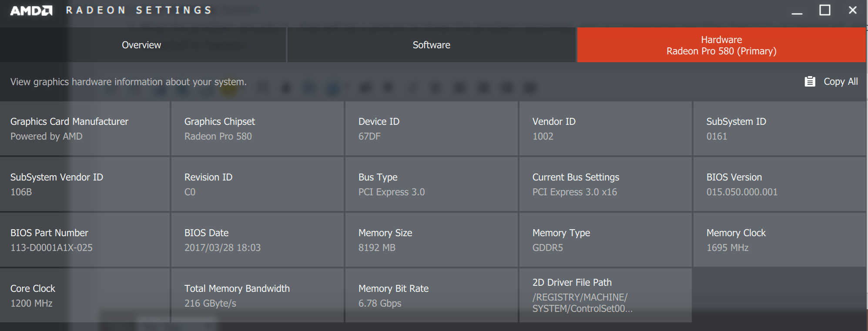Select the Vendor ID 1002 tile
The height and width of the screenshot is (331, 868).
click(x=605, y=129)
